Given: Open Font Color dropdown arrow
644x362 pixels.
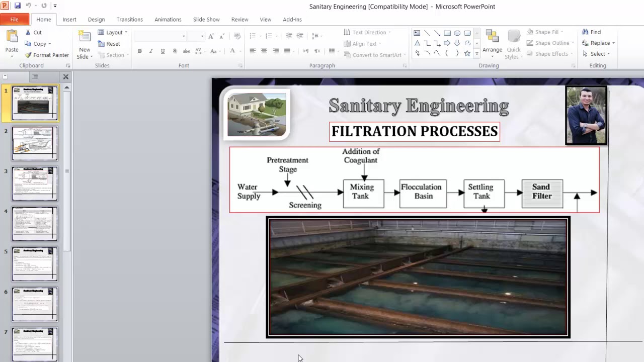Looking at the screenshot, I should 239,51.
